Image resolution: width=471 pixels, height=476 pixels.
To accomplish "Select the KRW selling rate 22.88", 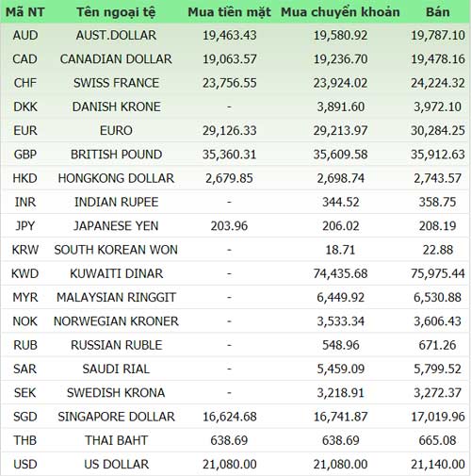I will pyautogui.click(x=438, y=250).
